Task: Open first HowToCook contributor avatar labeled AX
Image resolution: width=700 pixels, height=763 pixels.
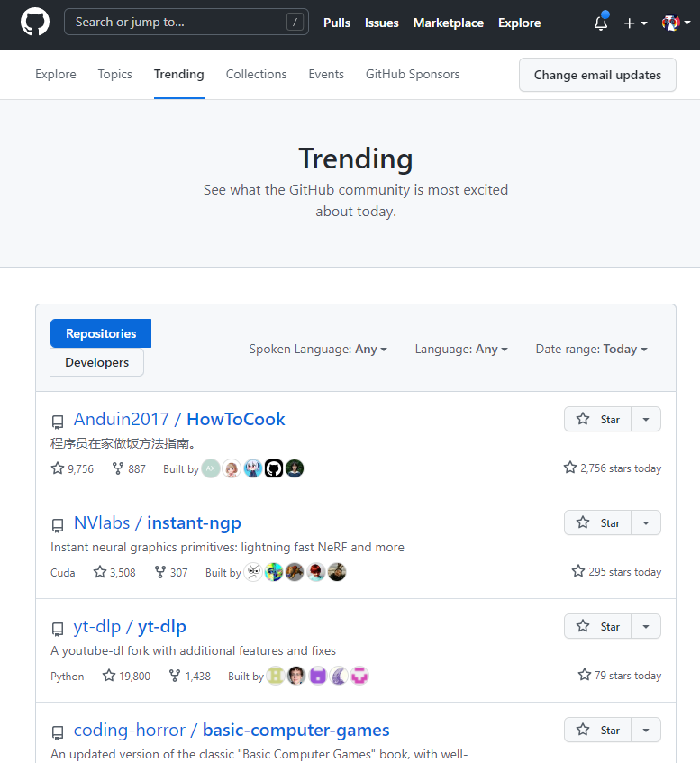Action: pyautogui.click(x=211, y=468)
